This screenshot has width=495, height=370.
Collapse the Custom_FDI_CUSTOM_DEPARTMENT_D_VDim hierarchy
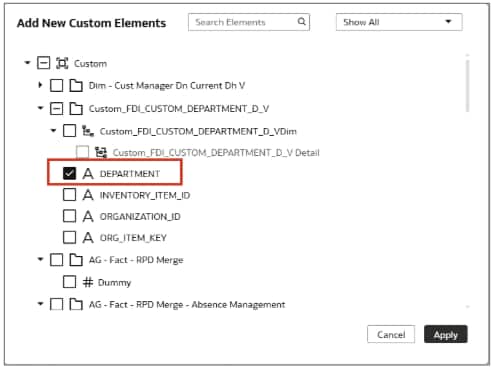coord(53,131)
